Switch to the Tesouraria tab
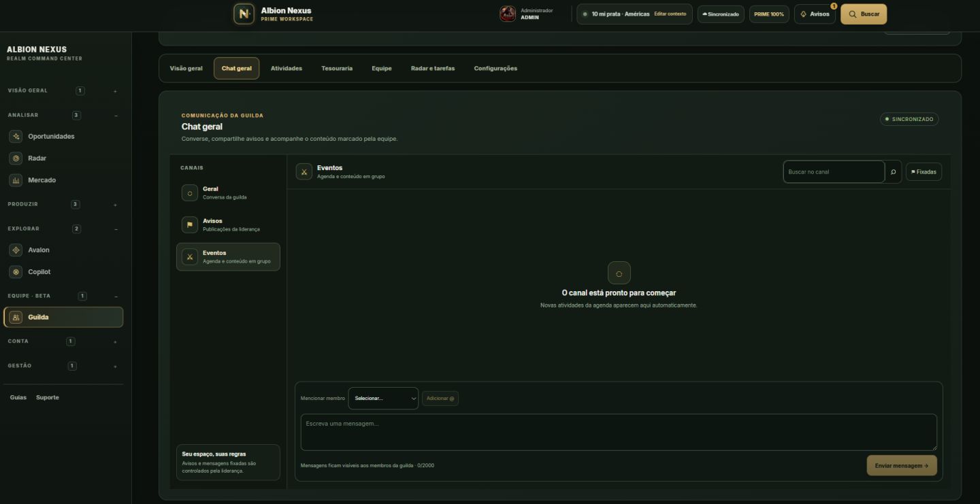The height and width of the screenshot is (504, 980). [x=337, y=69]
